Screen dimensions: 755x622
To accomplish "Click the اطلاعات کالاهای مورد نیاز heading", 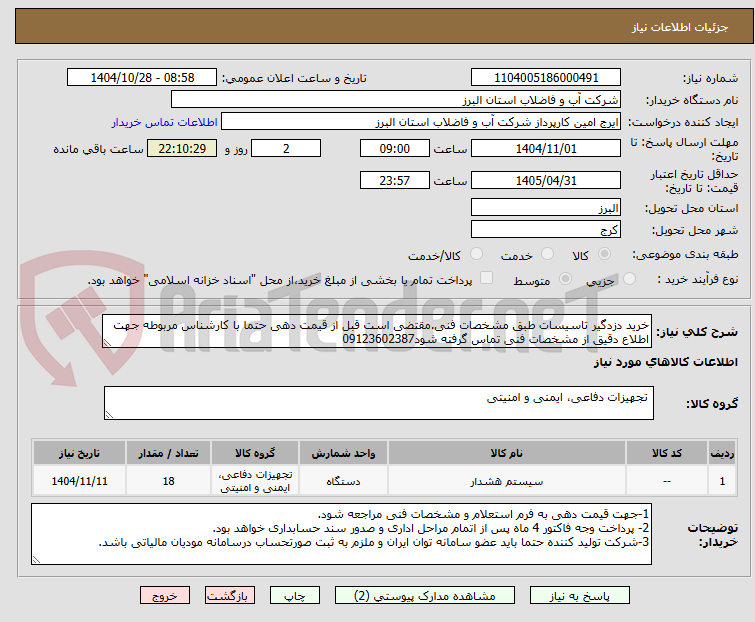I will coord(665,362).
